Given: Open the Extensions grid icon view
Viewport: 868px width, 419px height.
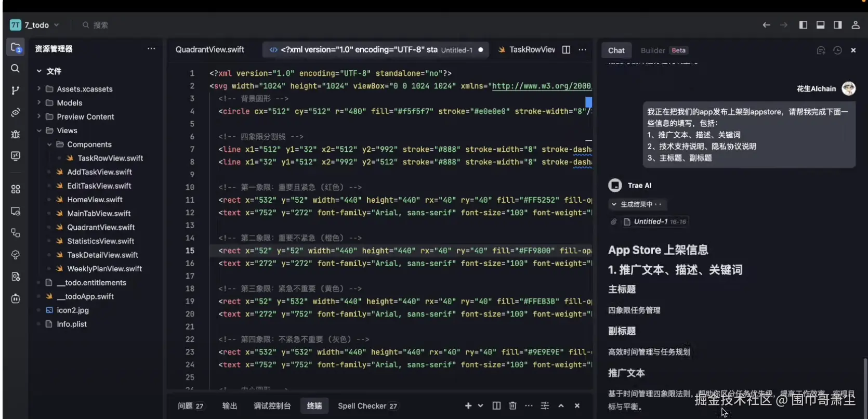Looking at the screenshot, I should pyautogui.click(x=15, y=189).
